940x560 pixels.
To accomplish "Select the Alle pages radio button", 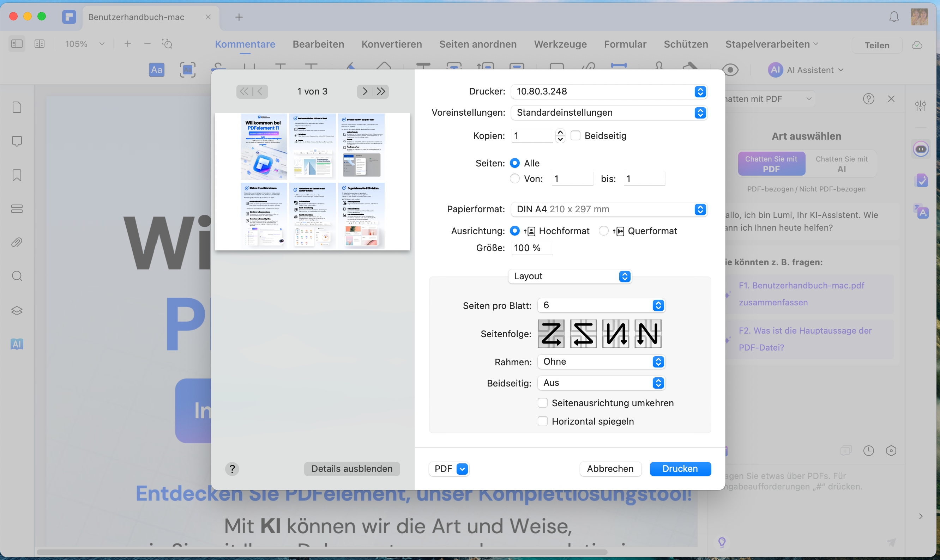I will 514,163.
